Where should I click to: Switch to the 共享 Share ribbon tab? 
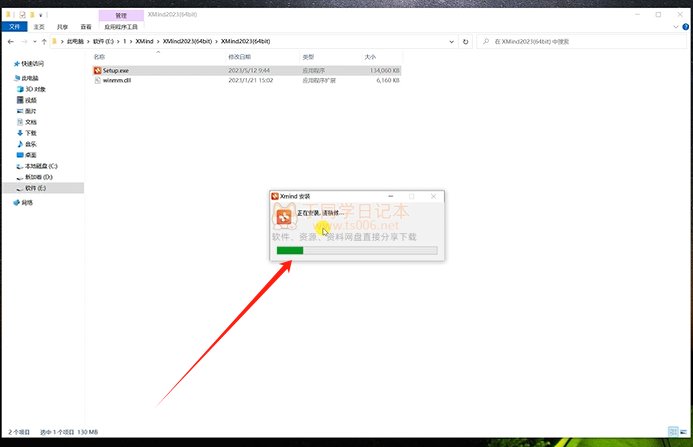click(x=62, y=27)
